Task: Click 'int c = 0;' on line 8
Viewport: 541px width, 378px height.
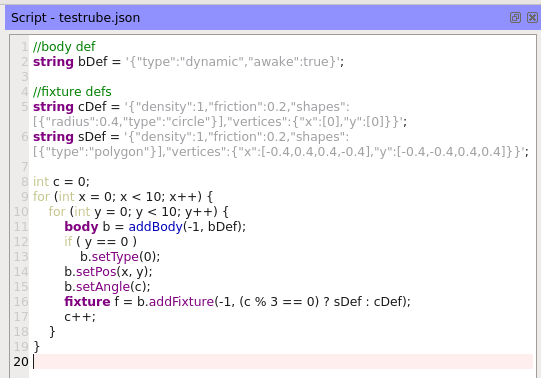Action: tap(61, 182)
